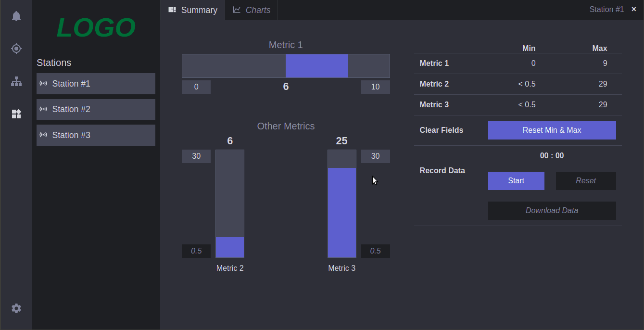Select Station #3 in the sidebar

[96, 135]
